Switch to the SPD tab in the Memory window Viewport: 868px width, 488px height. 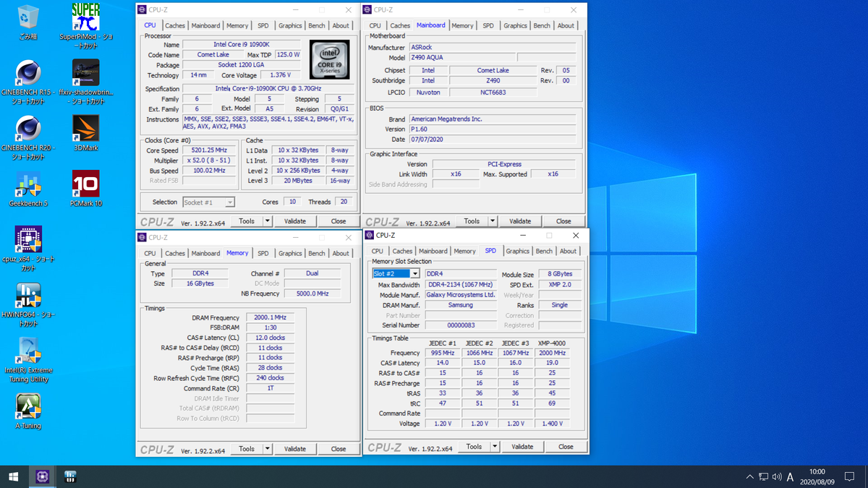(x=263, y=253)
